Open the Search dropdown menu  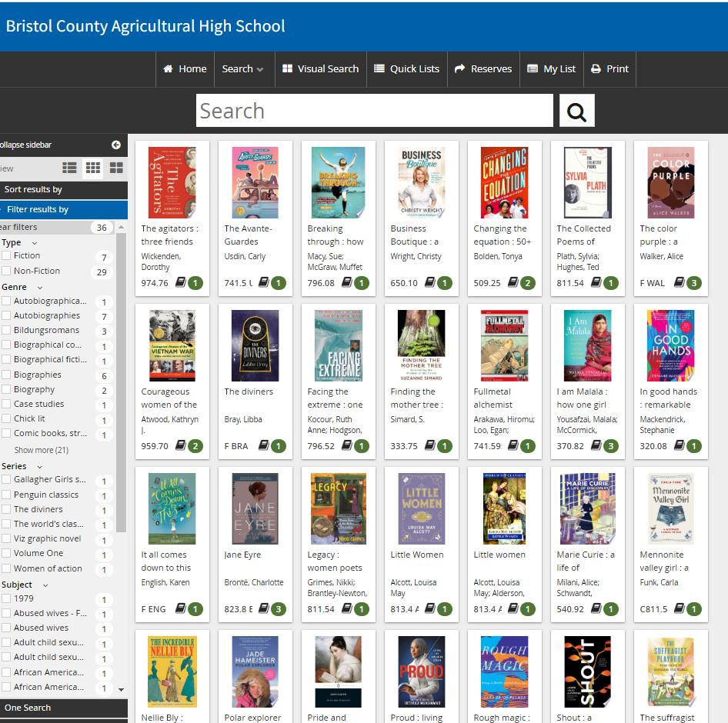coord(243,68)
